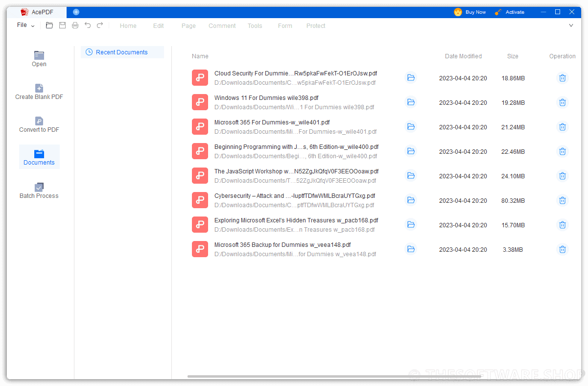The width and height of the screenshot is (588, 386).
Task: Sort list by Name column header
Action: (x=200, y=56)
